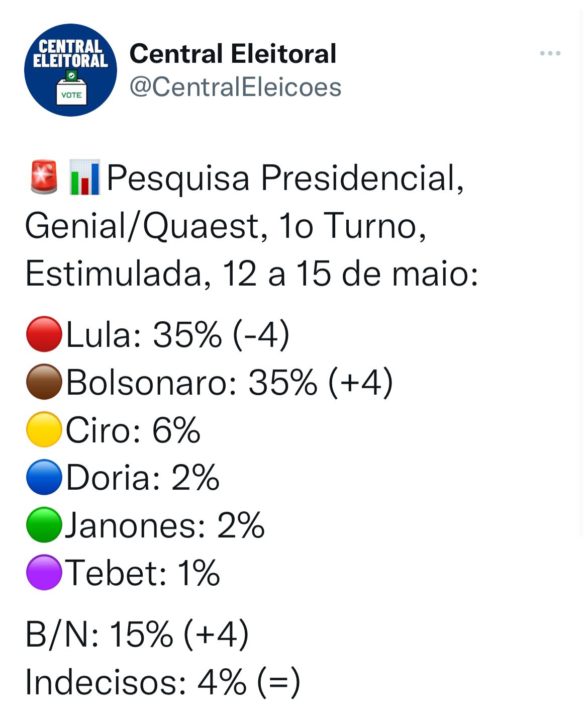
Task: Click the red circle beside Lula
Action: [44, 334]
